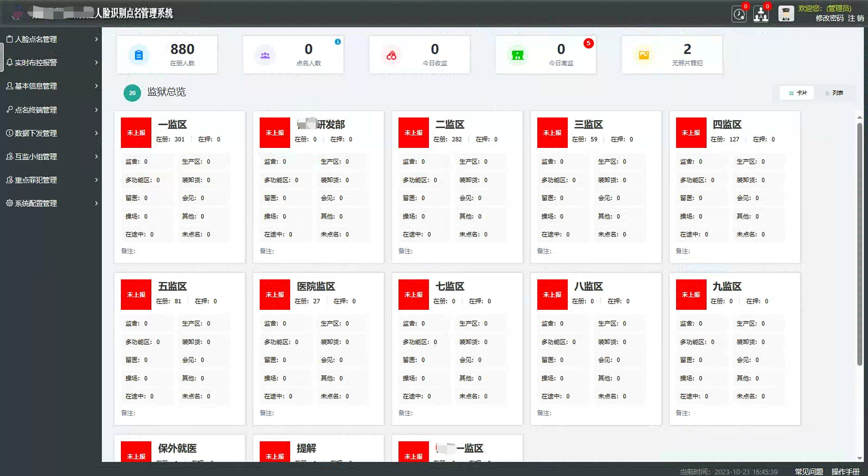This screenshot has height=476, width=868.
Task: Open the 基本信息管理 menu
Action: pyautogui.click(x=51, y=86)
